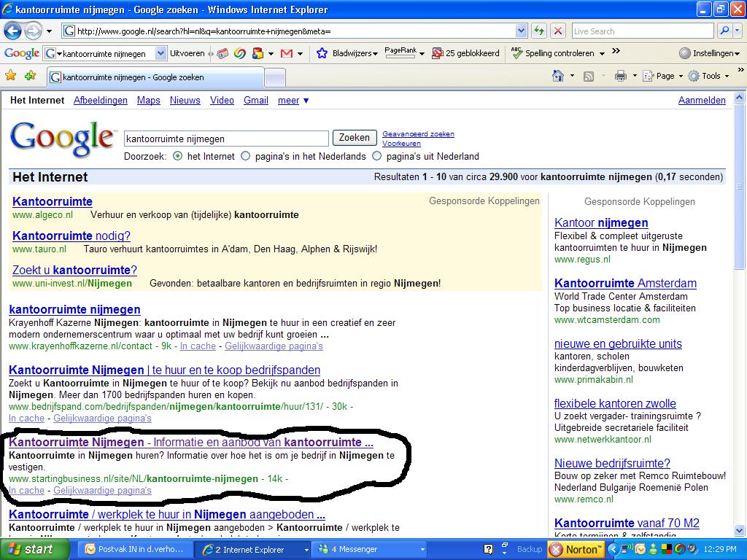
Task: Open a new blank tab
Action: (275, 77)
